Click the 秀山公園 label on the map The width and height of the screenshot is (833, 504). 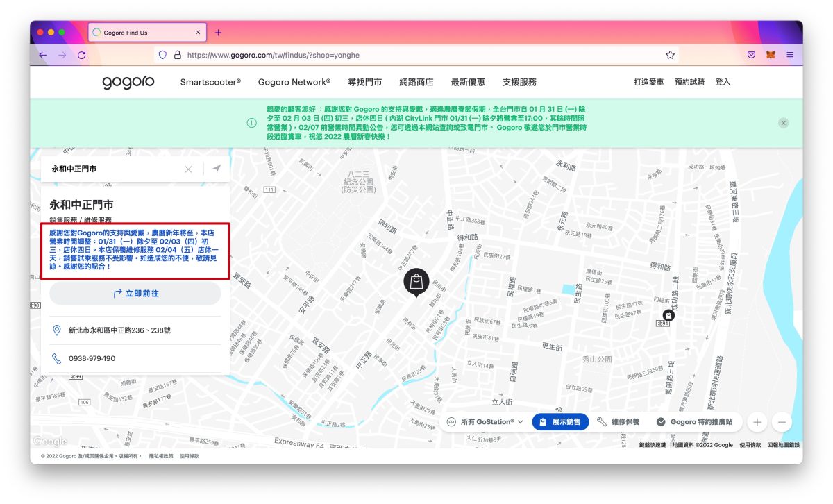(597, 360)
